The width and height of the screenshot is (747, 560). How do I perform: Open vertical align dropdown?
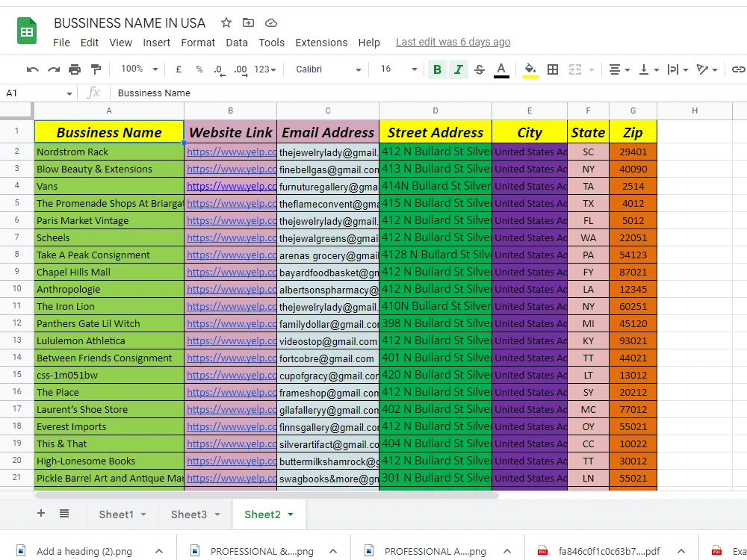649,69
